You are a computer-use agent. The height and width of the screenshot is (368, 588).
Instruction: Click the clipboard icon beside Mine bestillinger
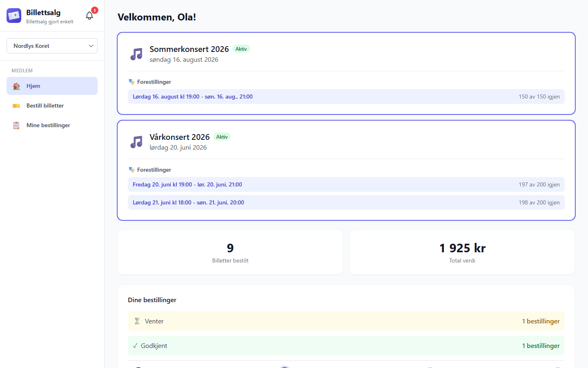16,125
